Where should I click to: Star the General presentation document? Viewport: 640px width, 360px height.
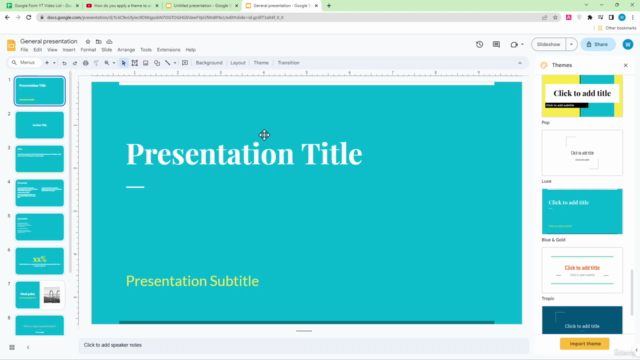88,42
